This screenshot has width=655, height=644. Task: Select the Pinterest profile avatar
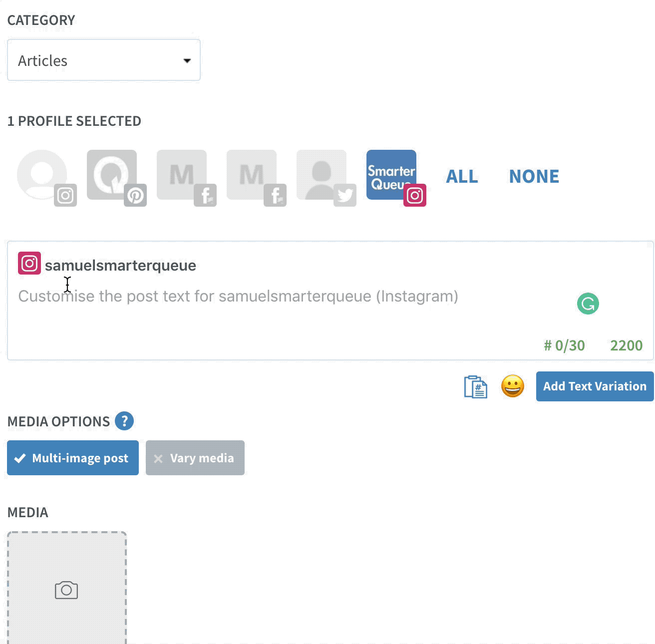click(x=112, y=175)
